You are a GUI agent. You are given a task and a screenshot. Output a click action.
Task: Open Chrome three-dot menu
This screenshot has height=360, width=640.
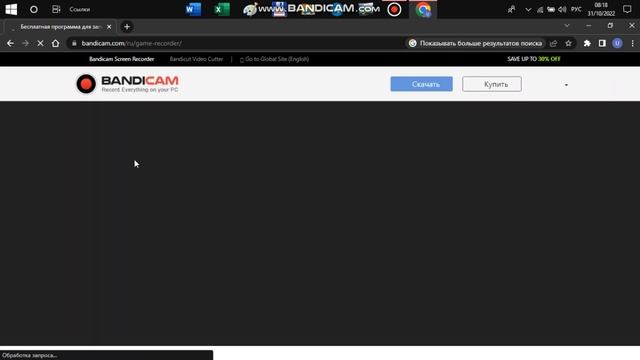coord(632,43)
